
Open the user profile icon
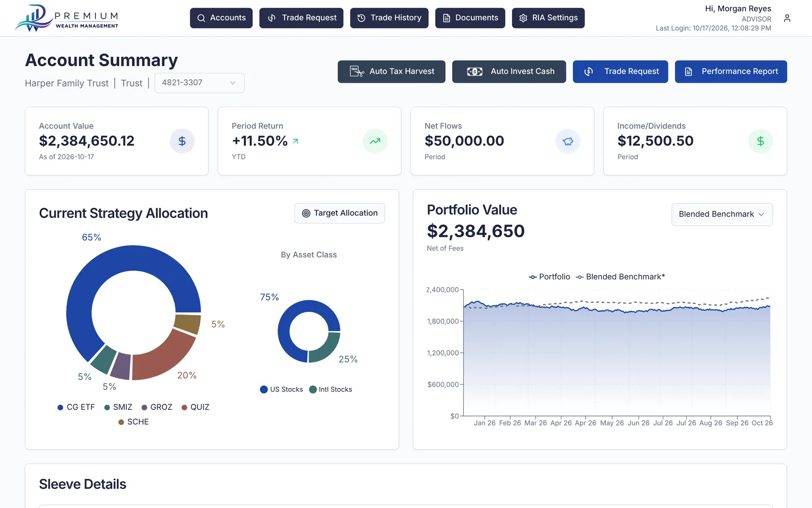787,18
